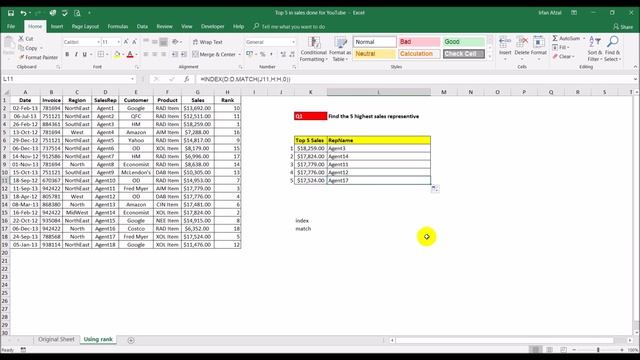Switch to the Insert tab

tap(57, 27)
